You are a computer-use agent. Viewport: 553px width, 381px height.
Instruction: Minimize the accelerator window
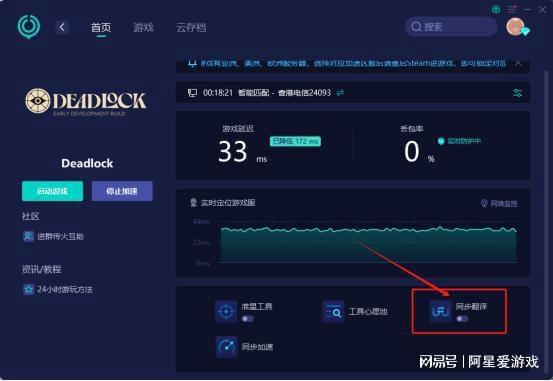[x=527, y=10]
